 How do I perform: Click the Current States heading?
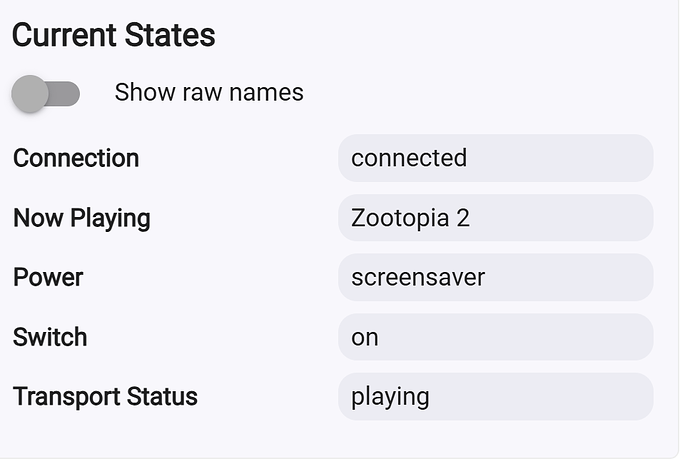coord(114,35)
